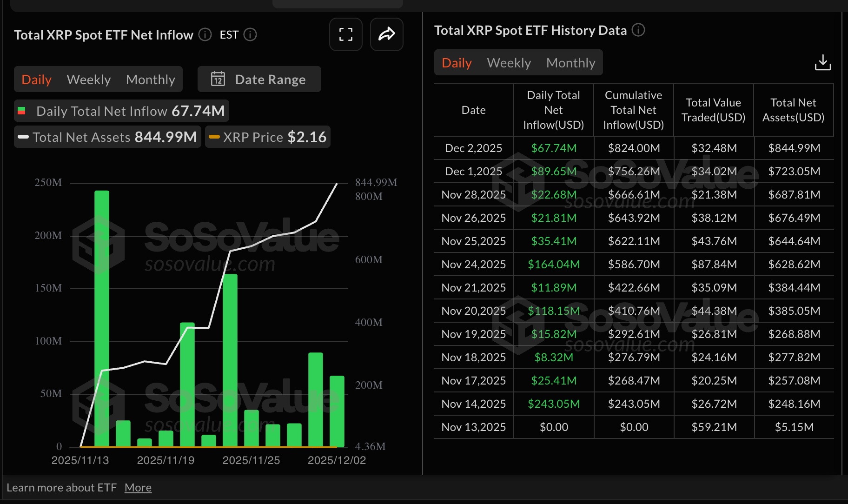Open the fullscreen view of the chart
The height and width of the screenshot is (504, 848).
(345, 34)
